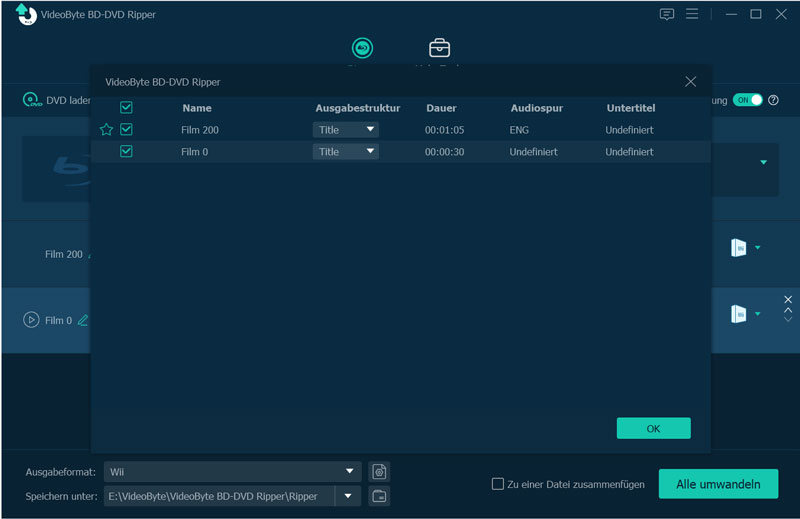Viewport: 800px width, 519px height.
Task: Expand the disc info panel teal arrow
Action: (764, 162)
